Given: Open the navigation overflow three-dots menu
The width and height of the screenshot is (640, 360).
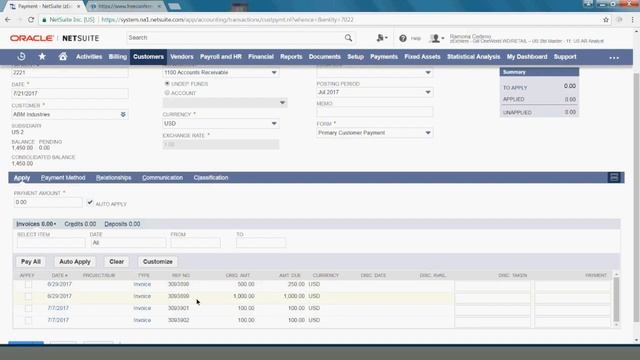Looking at the screenshot, I should coord(614,58).
